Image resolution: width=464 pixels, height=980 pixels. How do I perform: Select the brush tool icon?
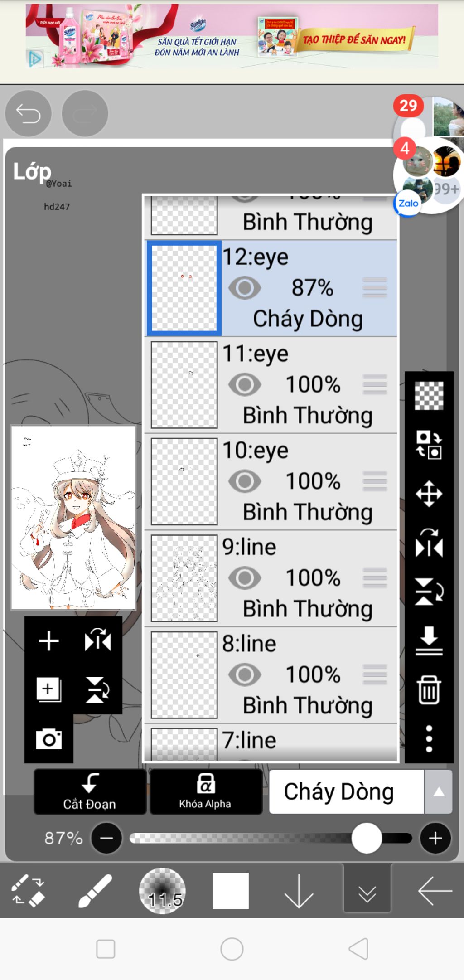[x=95, y=891]
